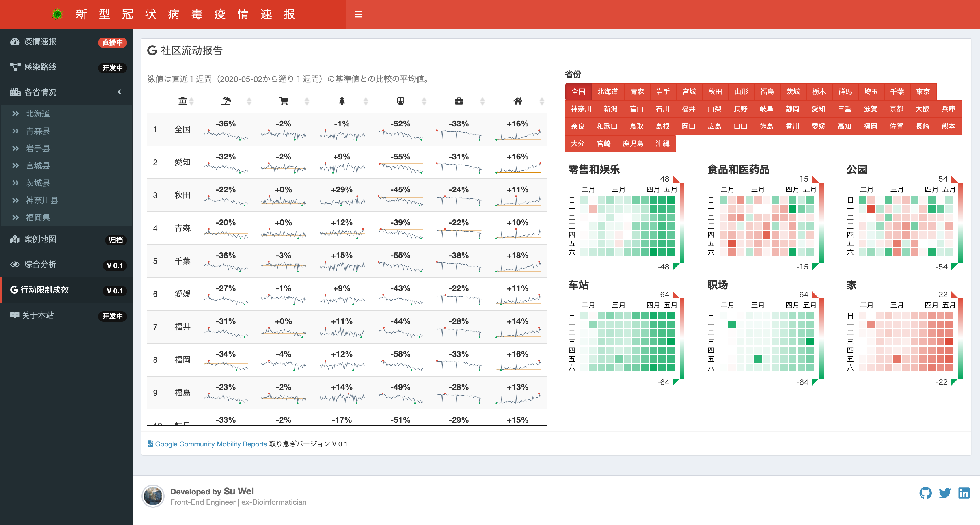Toggle the 東京 prefecture button
980x525 pixels.
pos(923,92)
